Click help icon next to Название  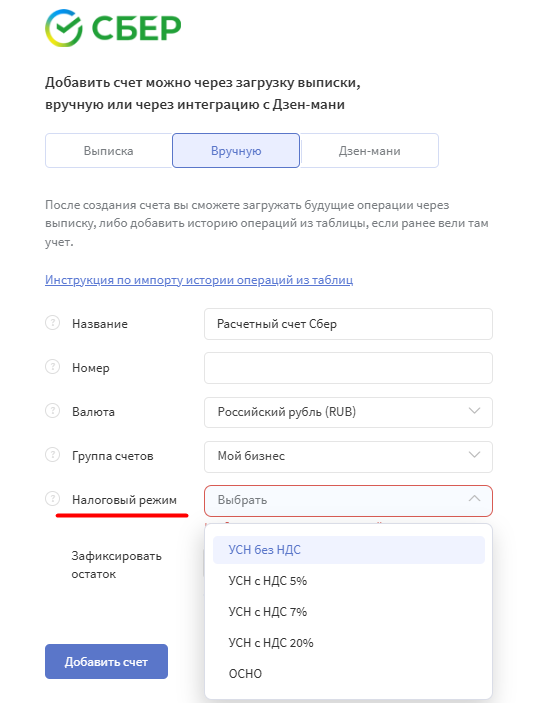[52, 323]
